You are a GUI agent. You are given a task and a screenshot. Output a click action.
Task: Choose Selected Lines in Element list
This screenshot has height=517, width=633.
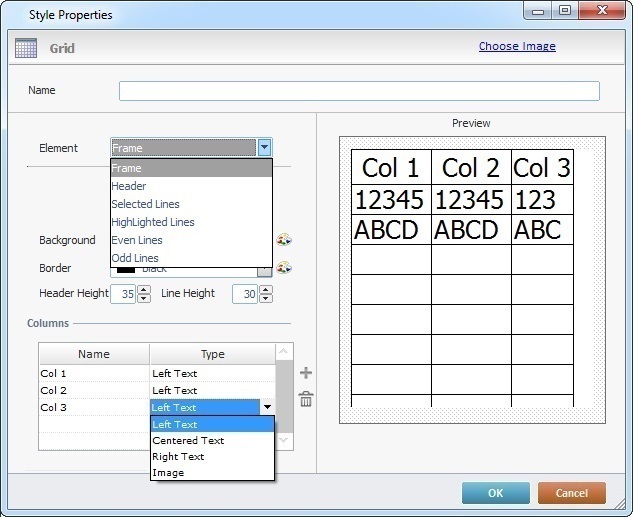(145, 204)
